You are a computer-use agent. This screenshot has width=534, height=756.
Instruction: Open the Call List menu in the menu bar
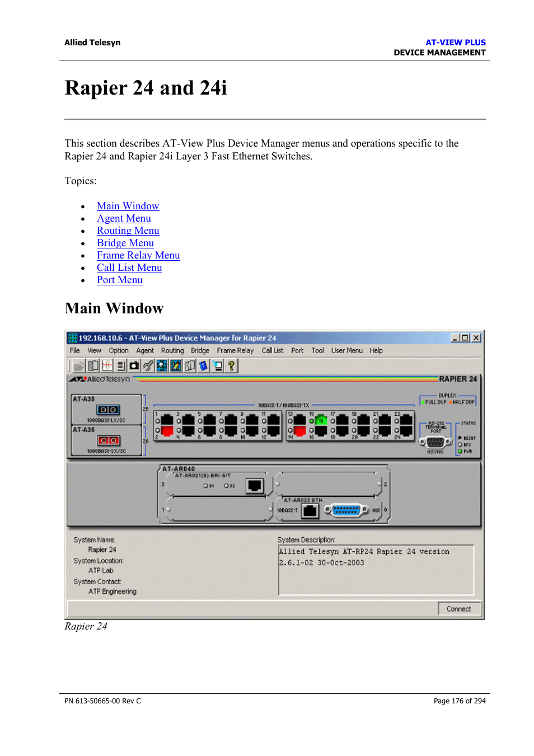(273, 350)
